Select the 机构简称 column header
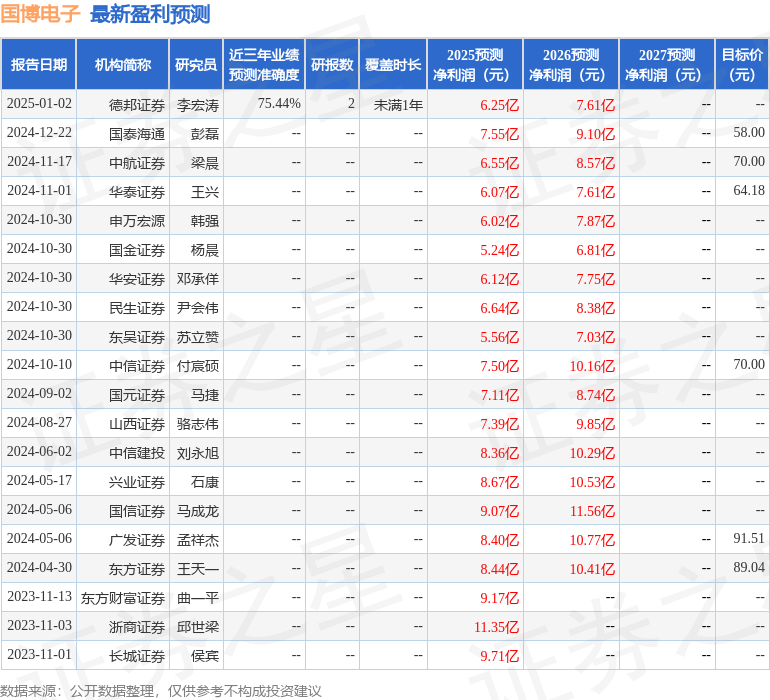 pos(122,65)
